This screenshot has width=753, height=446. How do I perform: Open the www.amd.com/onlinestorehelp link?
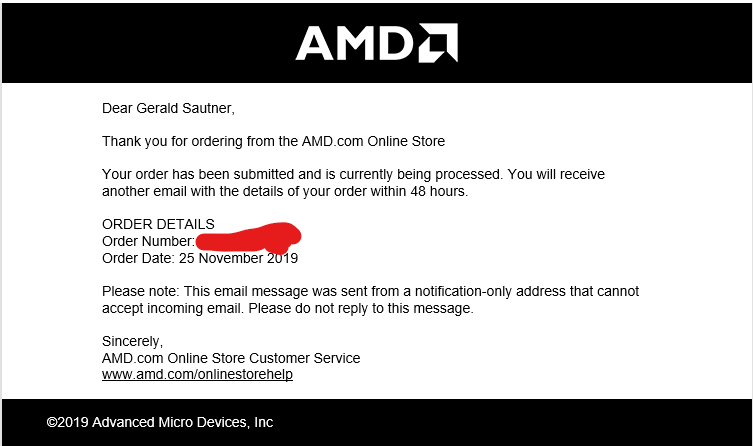point(197,374)
